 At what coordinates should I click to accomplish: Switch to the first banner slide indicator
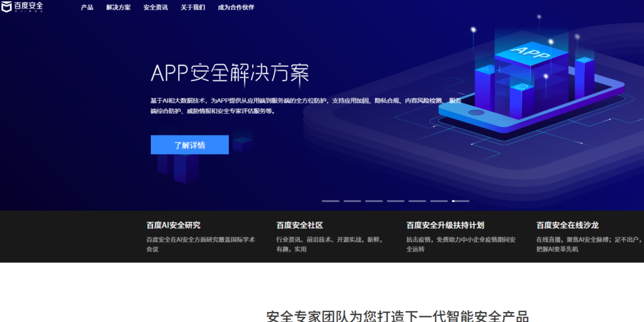click(330, 201)
